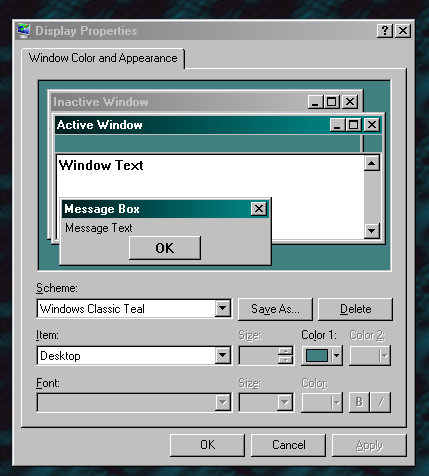429x476 pixels.
Task: Open the Scheme dropdown list
Action: click(x=223, y=309)
